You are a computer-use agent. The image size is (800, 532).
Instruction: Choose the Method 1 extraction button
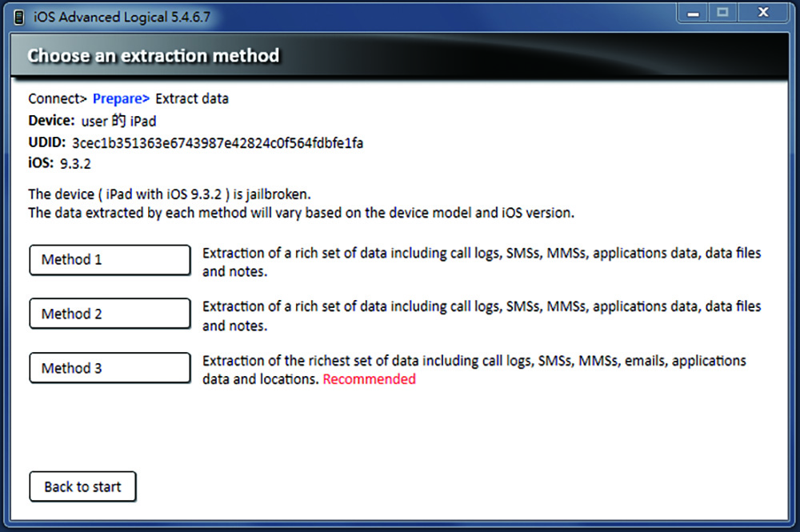click(x=110, y=260)
